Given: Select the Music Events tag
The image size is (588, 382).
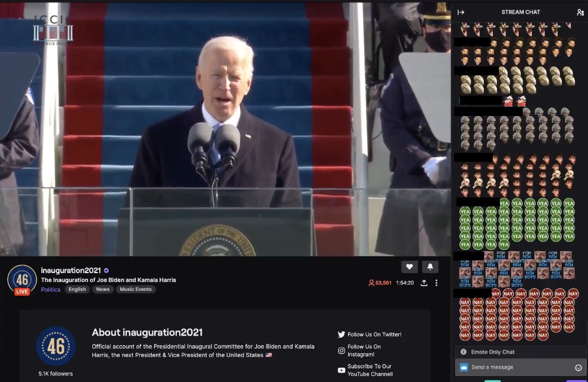Looking at the screenshot, I should pos(136,289).
